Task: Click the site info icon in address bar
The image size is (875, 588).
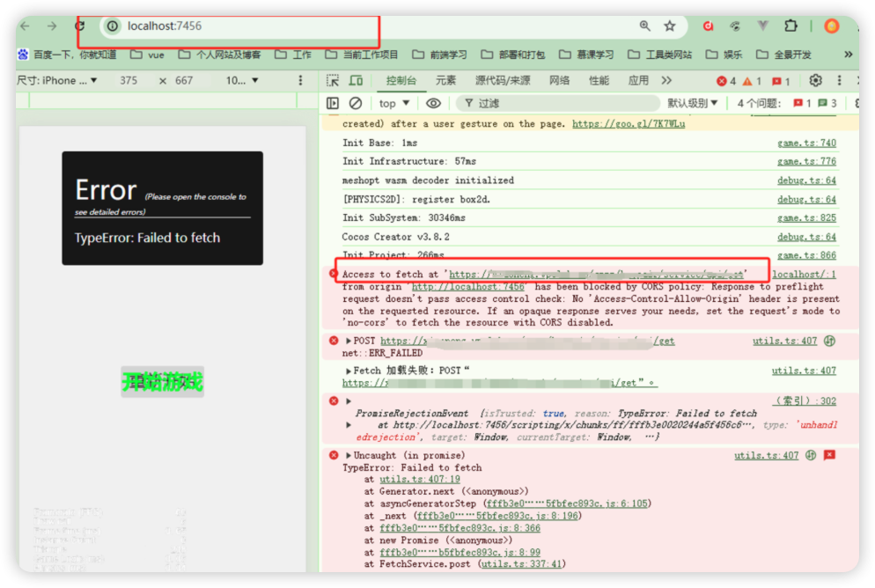Action: (x=113, y=26)
